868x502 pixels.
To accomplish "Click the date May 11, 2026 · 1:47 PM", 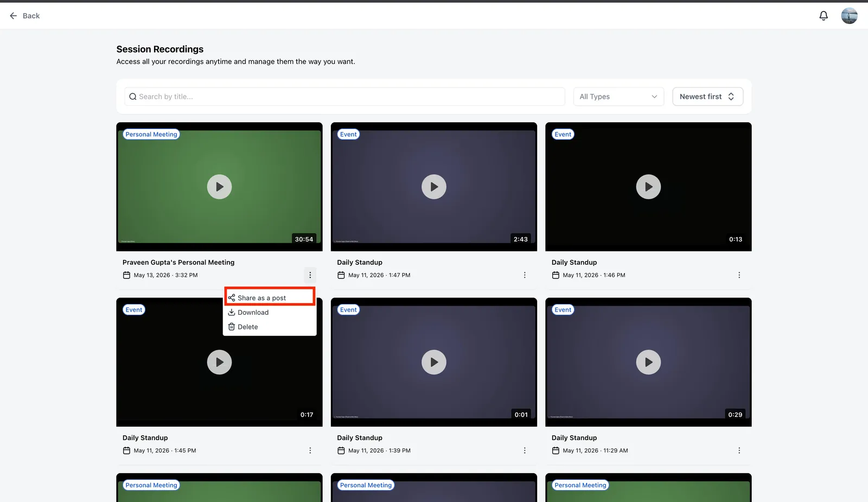I will pos(379,275).
